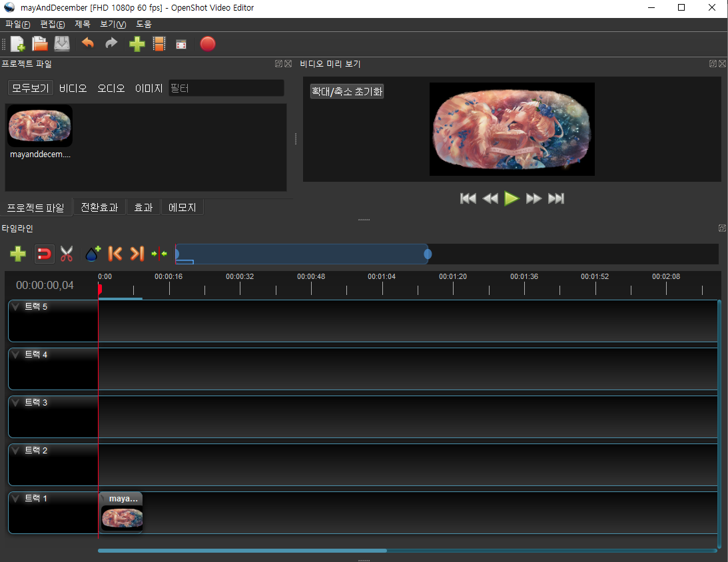Toggle snapping with the red magnet icon
The width and height of the screenshot is (728, 562).
(44, 254)
